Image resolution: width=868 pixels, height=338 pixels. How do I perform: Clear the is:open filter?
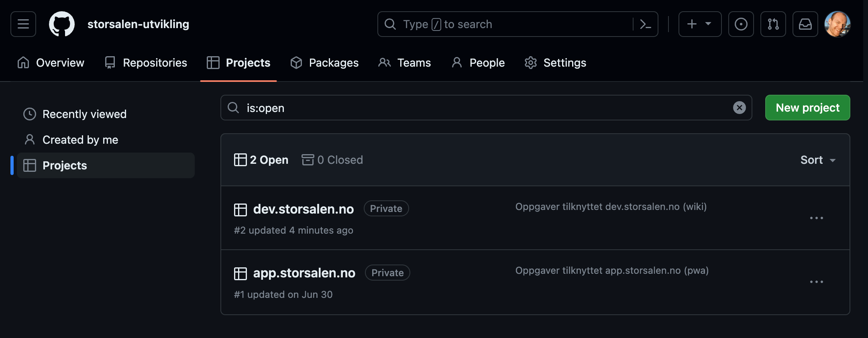(x=739, y=108)
